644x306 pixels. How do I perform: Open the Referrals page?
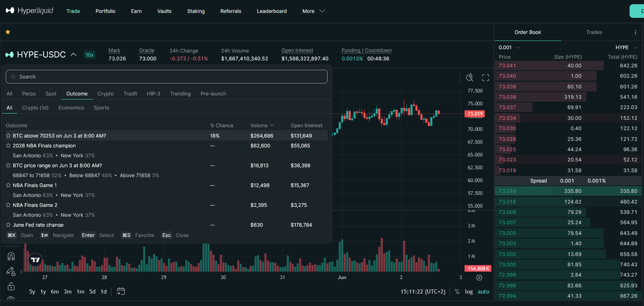[x=231, y=11]
